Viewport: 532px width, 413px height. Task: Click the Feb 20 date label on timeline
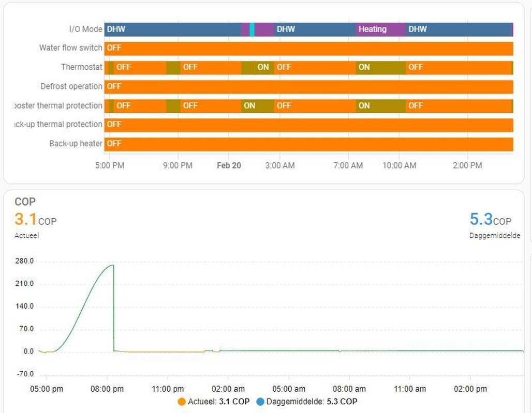point(229,166)
